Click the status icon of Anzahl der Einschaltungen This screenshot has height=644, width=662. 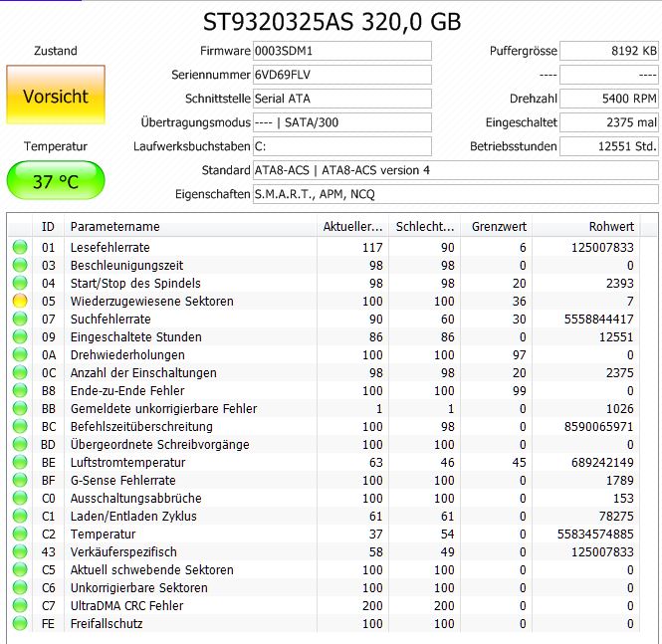coord(20,372)
